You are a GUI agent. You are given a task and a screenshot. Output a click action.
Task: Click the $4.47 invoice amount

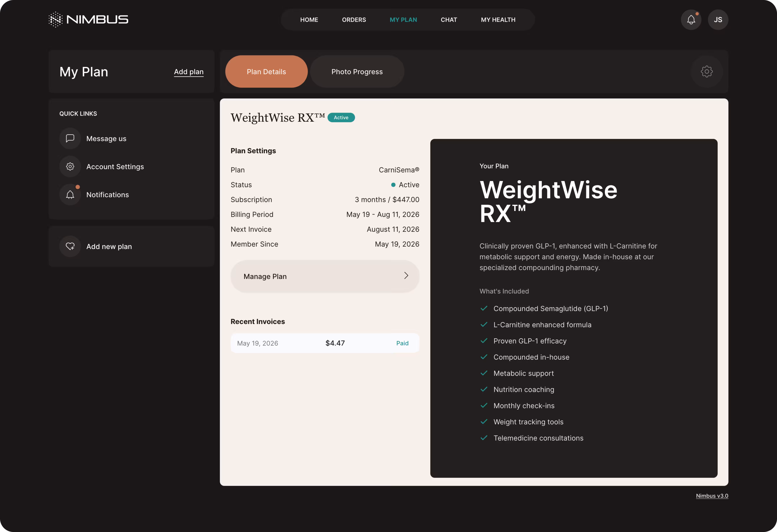tap(335, 343)
